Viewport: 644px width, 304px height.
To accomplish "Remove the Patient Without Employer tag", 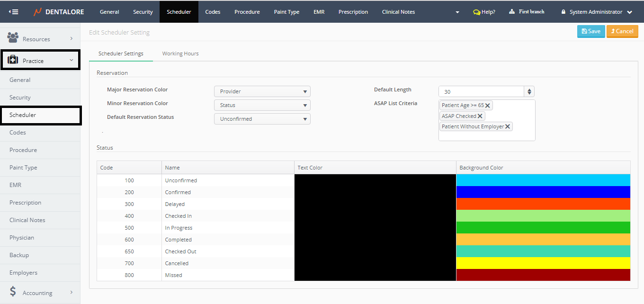I will pyautogui.click(x=508, y=126).
